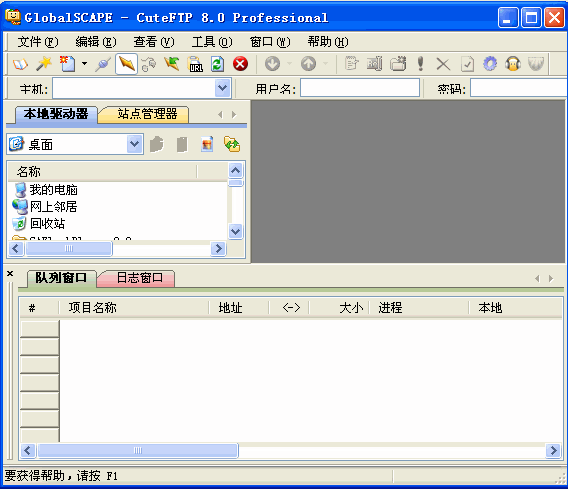This screenshot has height=489, width=568.
Task: Click the Delete X toolbar icon
Action: pos(443,64)
